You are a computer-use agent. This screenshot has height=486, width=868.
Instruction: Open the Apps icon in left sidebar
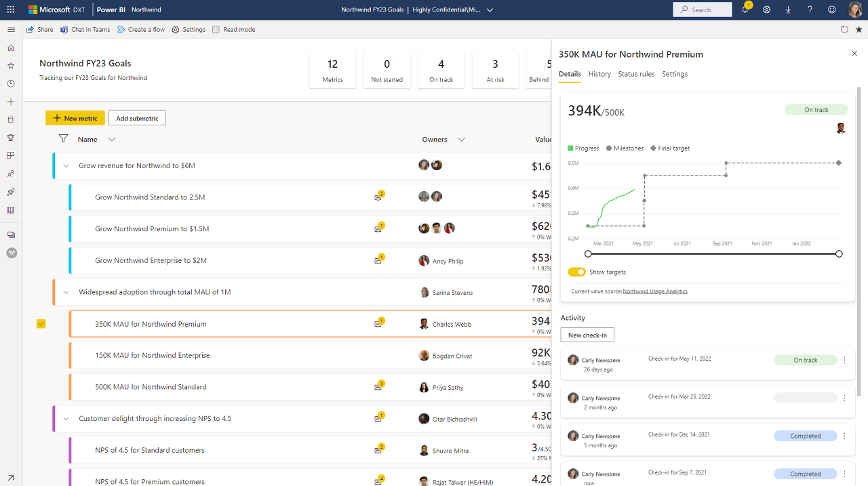pos(11,156)
